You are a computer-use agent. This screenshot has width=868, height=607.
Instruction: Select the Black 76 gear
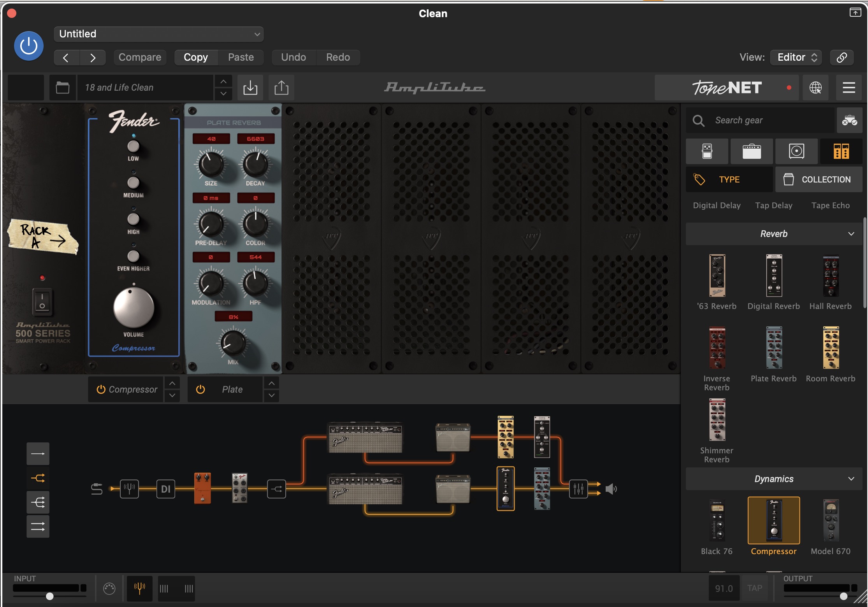717,527
